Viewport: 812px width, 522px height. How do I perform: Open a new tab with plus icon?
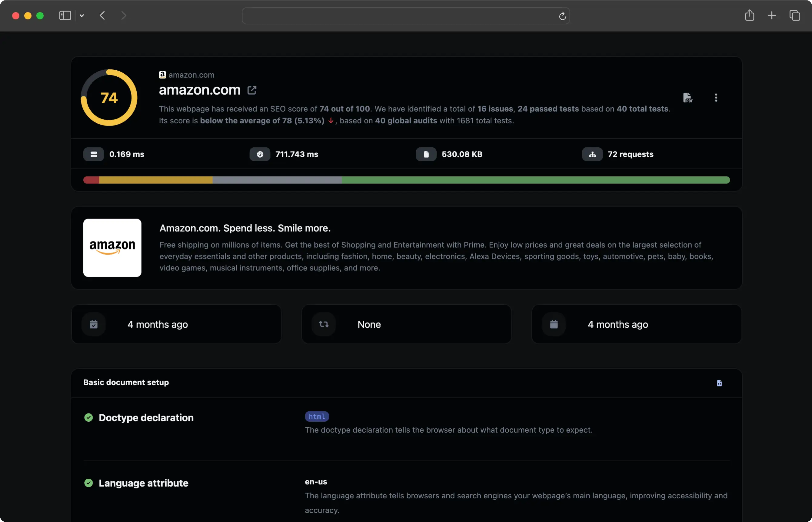coord(772,15)
